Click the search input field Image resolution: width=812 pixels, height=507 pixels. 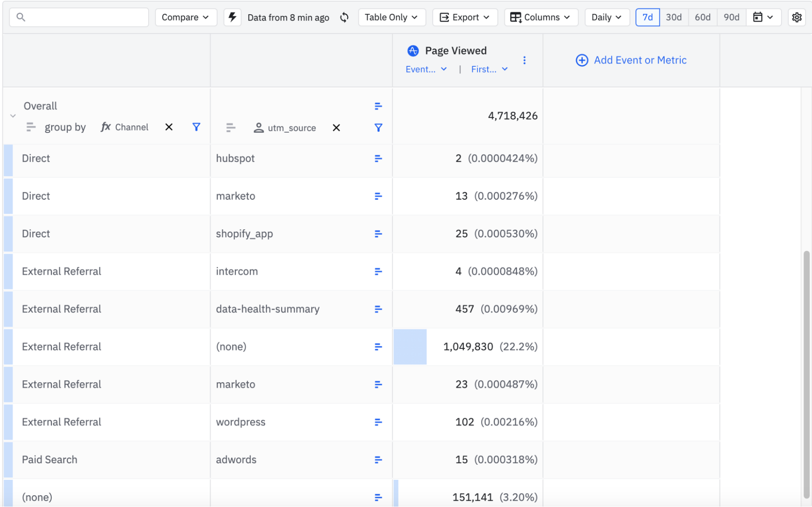[x=85, y=17]
